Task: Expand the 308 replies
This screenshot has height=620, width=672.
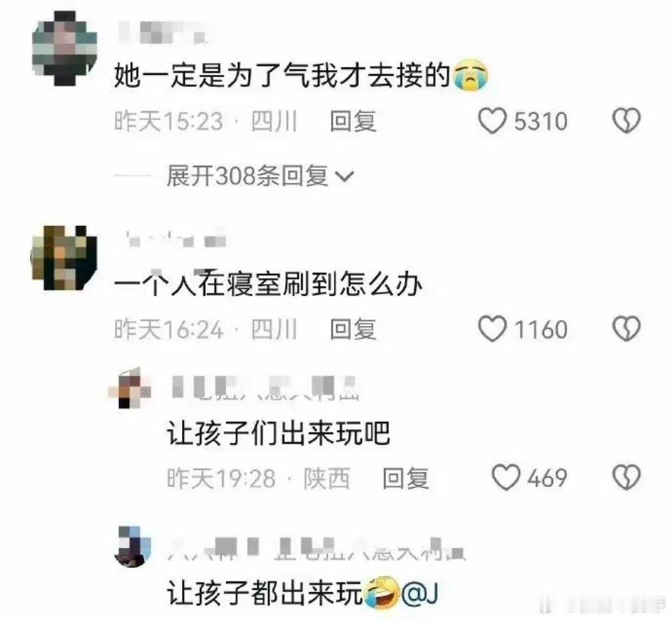Action: coord(260,176)
